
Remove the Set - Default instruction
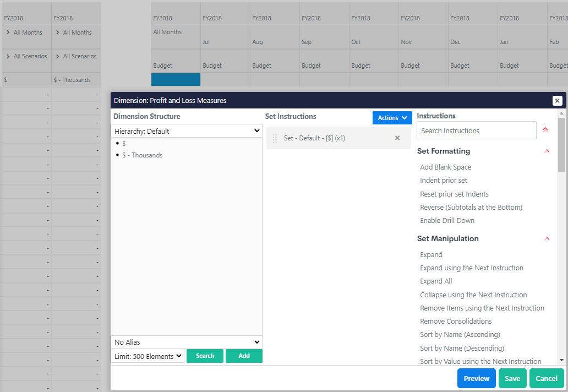pyautogui.click(x=397, y=138)
